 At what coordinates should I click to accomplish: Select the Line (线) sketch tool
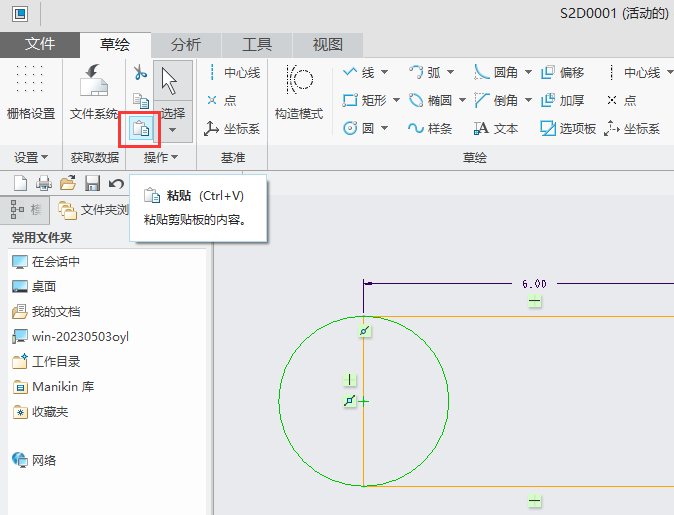358,73
